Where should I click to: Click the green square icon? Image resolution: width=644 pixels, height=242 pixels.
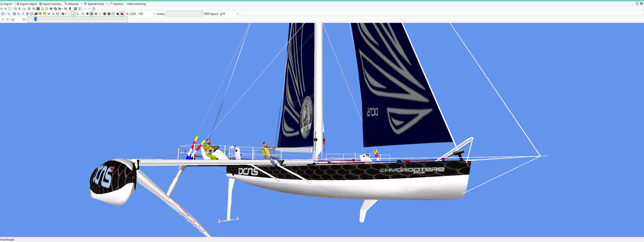pyautogui.click(x=45, y=14)
